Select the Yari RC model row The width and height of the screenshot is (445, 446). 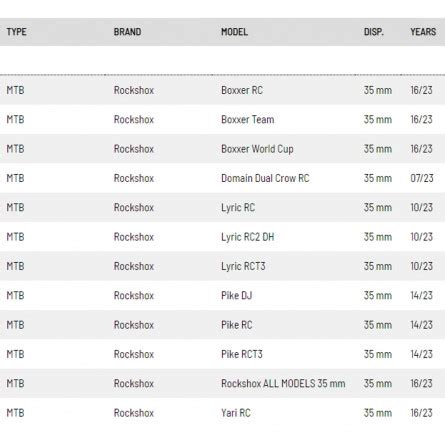click(x=222, y=413)
